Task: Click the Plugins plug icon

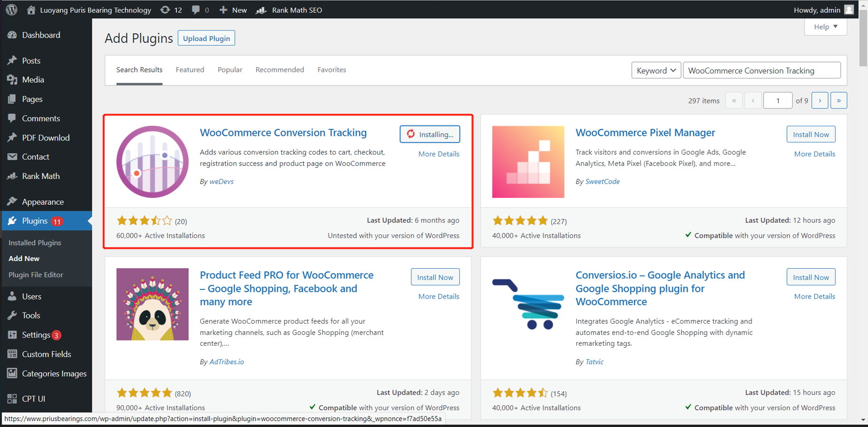Action: pyautogui.click(x=12, y=221)
